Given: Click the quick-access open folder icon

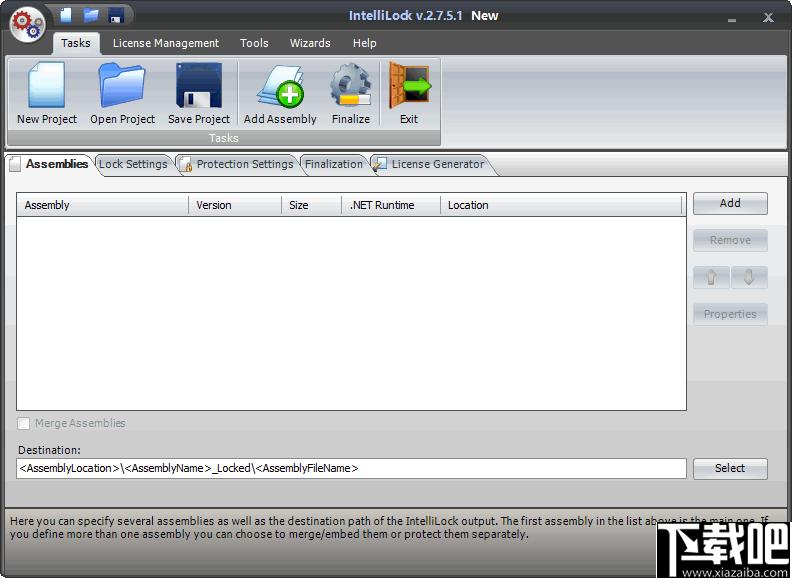Looking at the screenshot, I should pyautogui.click(x=91, y=15).
